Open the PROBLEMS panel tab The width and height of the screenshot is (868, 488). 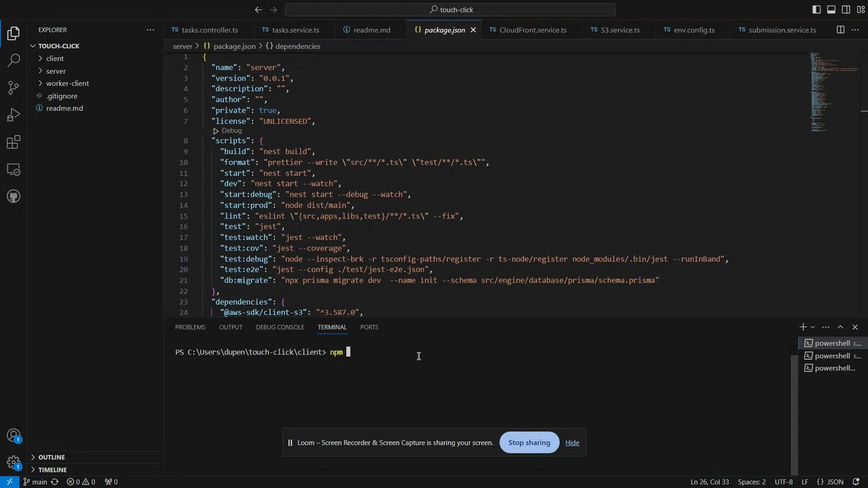(190, 327)
